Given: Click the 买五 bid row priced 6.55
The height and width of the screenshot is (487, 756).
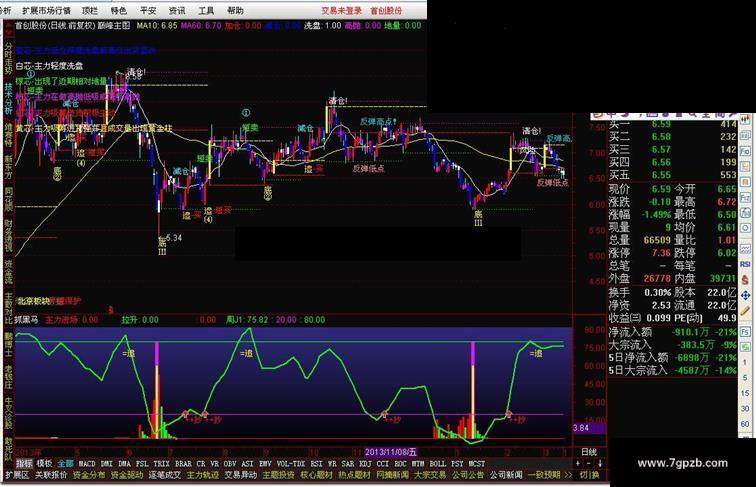Looking at the screenshot, I should click(672, 175).
